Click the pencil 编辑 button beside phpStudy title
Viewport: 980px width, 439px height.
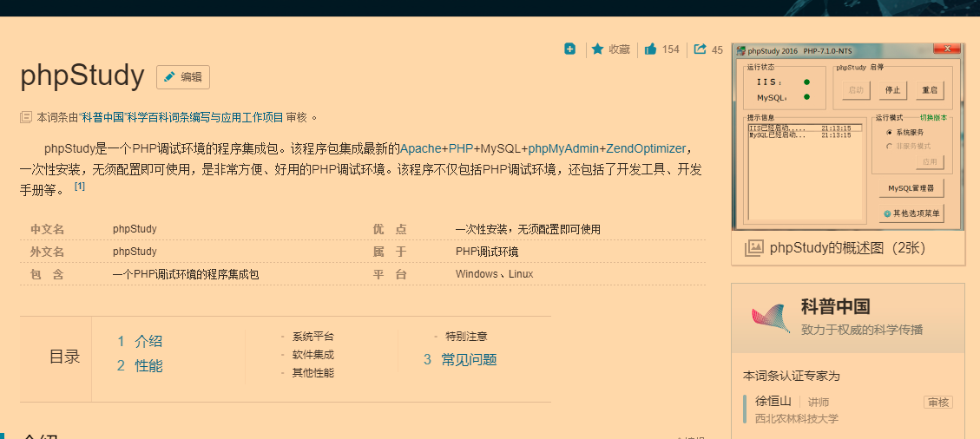click(x=183, y=77)
